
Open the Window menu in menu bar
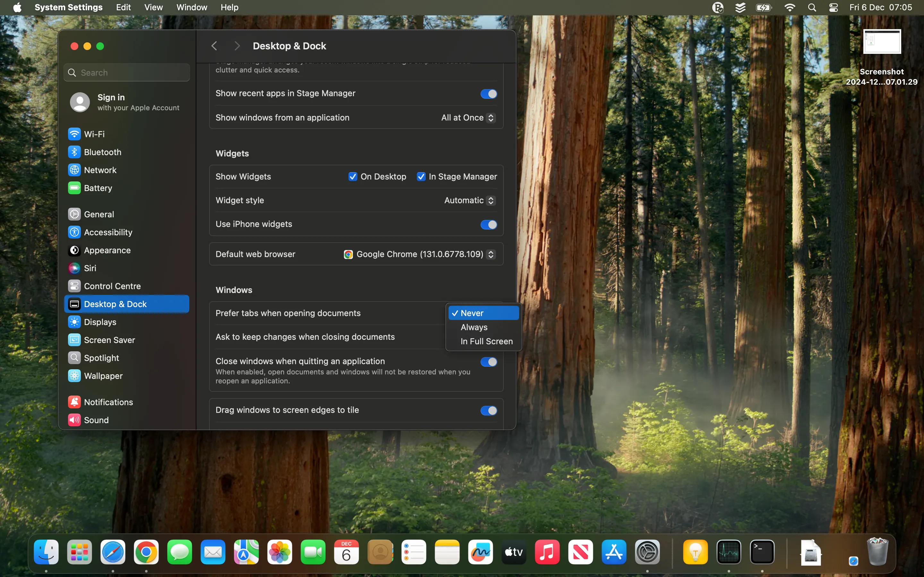point(192,7)
